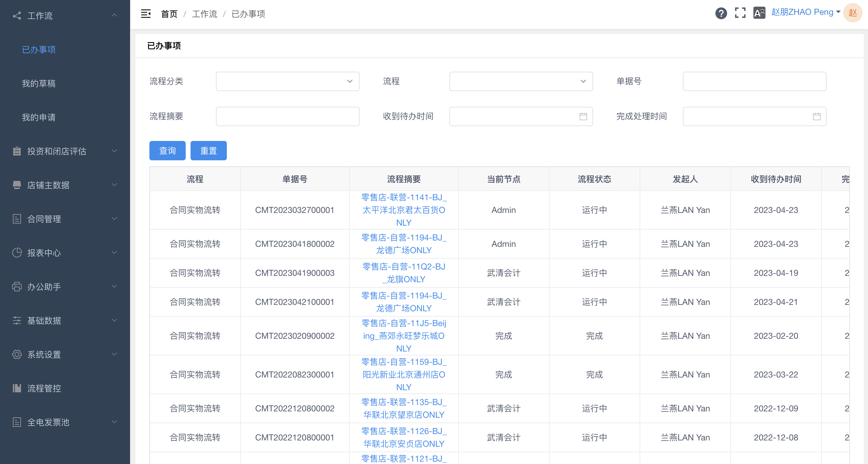Open link 零售店-联营-1126-BJ_华联北京安贞店ONLY
This screenshot has height=464, width=868.
[x=404, y=437]
